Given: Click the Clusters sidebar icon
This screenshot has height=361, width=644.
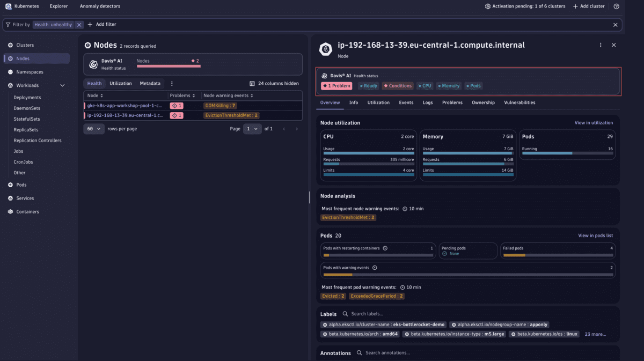Looking at the screenshot, I should (10, 45).
